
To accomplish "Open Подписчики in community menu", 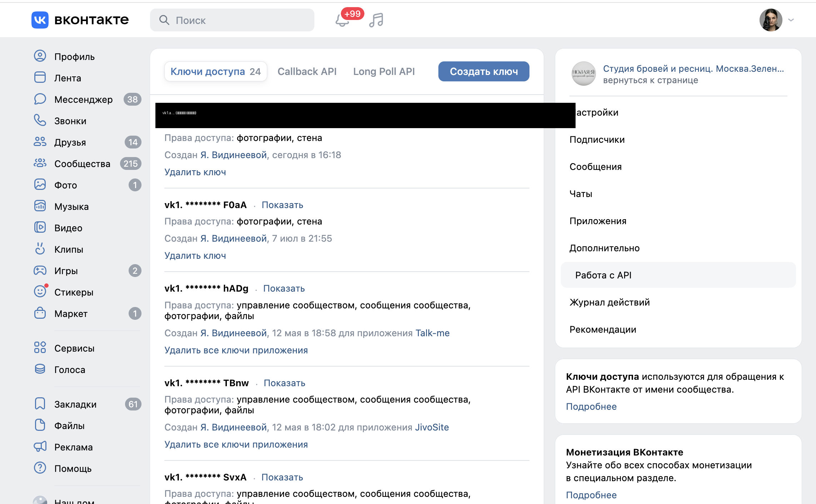I will click(597, 140).
